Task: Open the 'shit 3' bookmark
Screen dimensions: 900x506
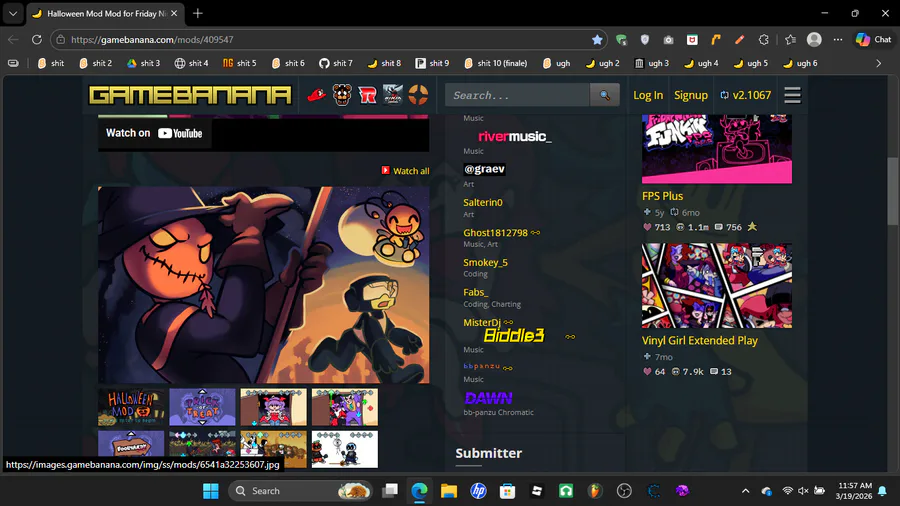Action: [143, 63]
